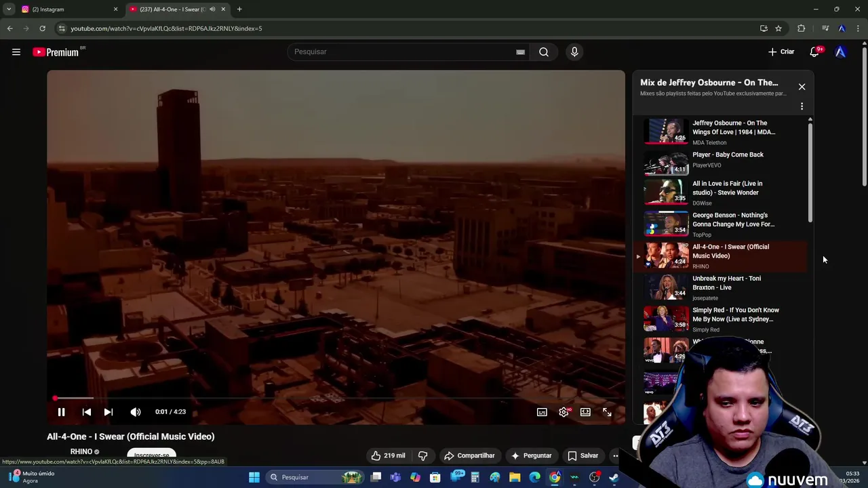The height and width of the screenshot is (488, 868).
Task: Play Jeffrey Osbourne On The Wings Of Love
Action: (722, 132)
